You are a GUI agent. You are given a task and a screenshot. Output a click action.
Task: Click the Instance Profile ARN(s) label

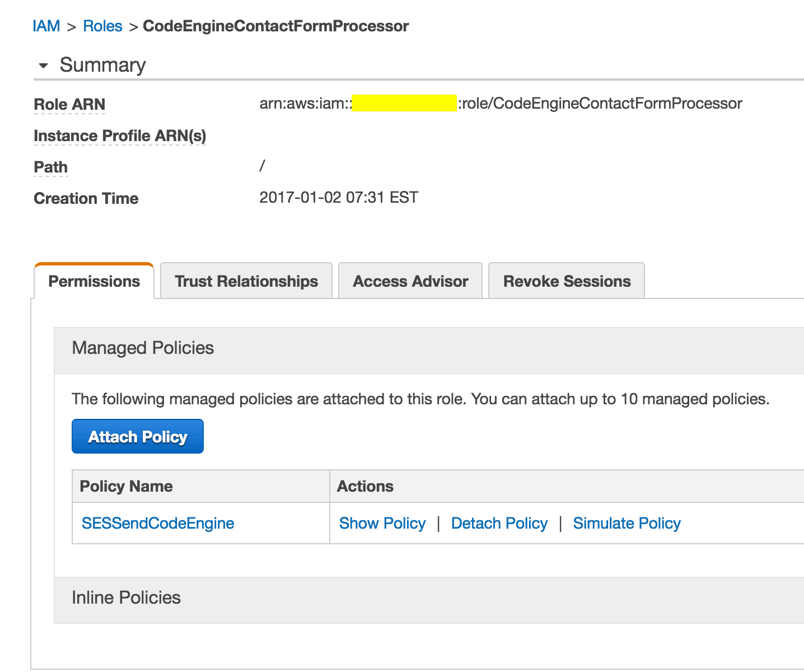(x=120, y=136)
